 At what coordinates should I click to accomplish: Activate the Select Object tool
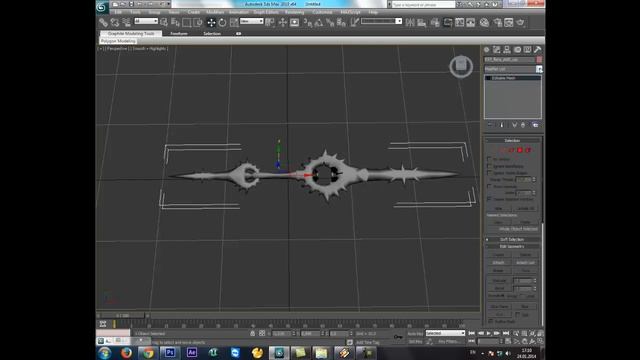click(164, 22)
